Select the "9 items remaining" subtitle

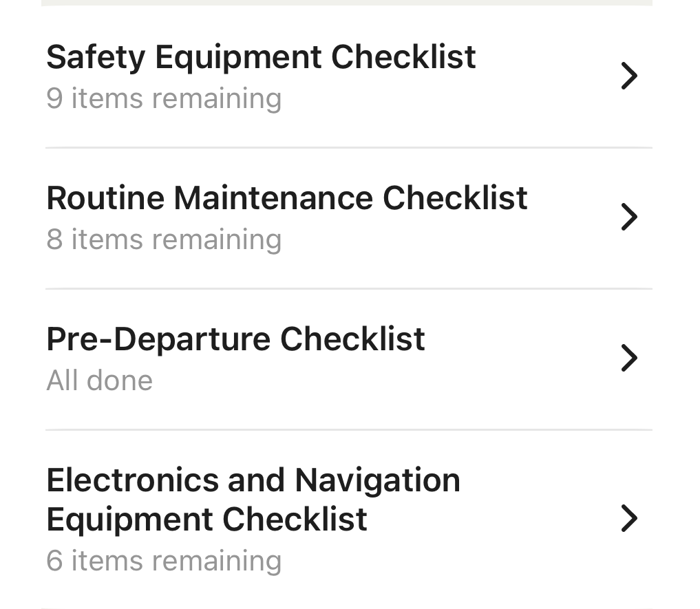164,98
